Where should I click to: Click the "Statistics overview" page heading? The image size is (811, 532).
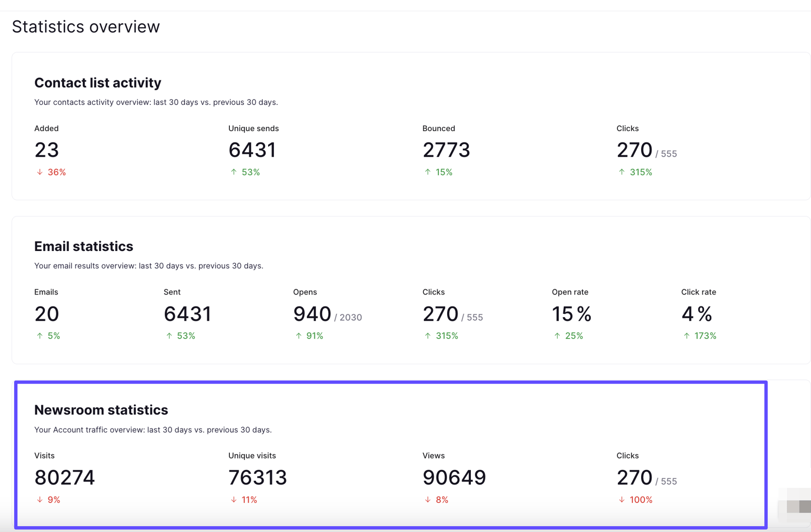coord(86,27)
